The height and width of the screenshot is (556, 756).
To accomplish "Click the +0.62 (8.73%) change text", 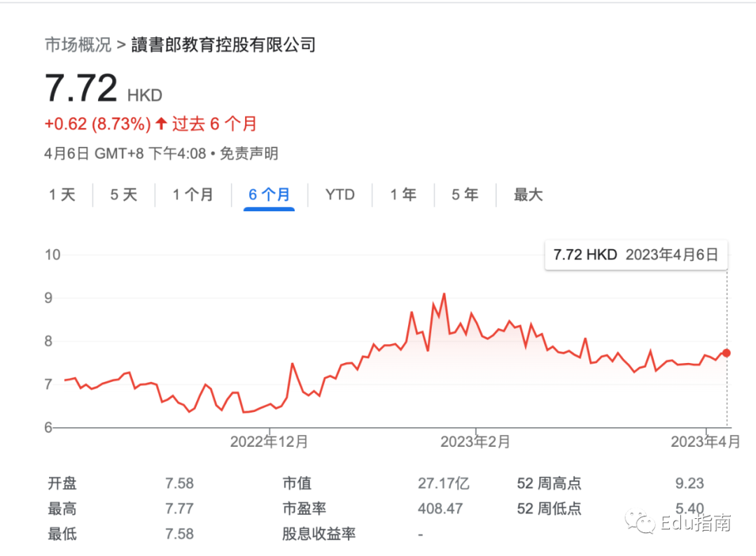I will (98, 124).
